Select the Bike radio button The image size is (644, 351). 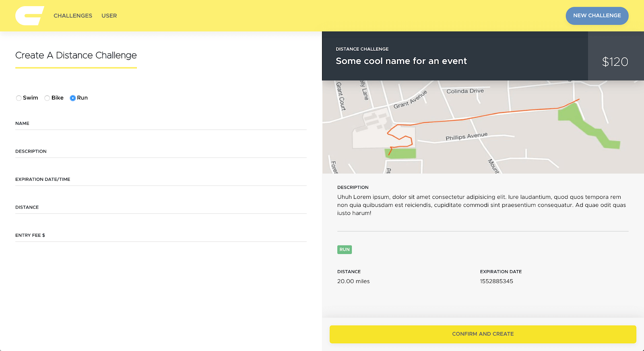point(47,98)
